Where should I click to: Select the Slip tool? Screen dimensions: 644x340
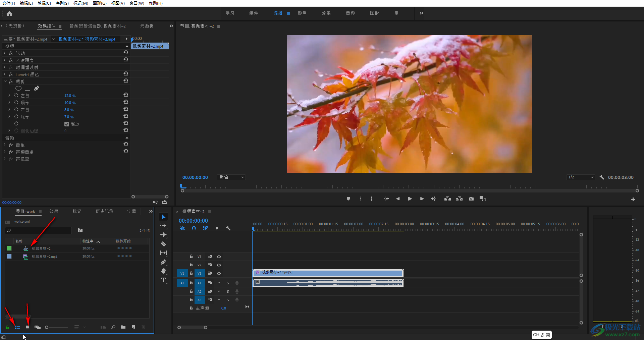click(163, 253)
